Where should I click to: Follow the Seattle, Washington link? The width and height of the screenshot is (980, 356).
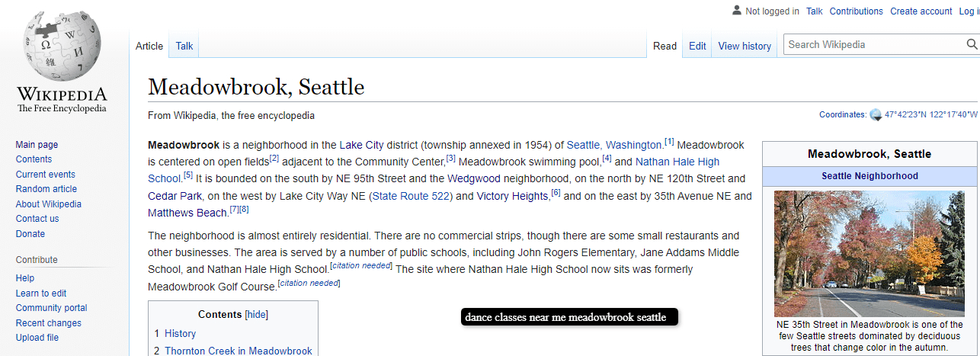pos(614,145)
